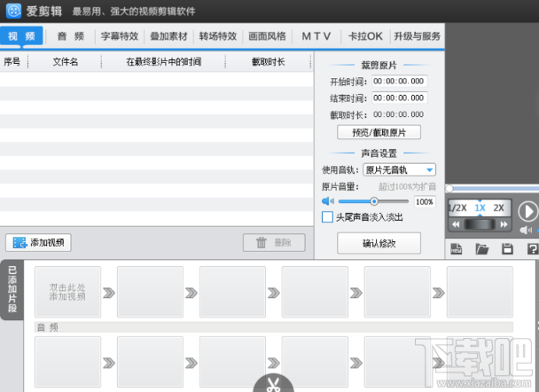539x392 pixels.
Task: Click the preview progress bar handle
Action: click(449, 188)
